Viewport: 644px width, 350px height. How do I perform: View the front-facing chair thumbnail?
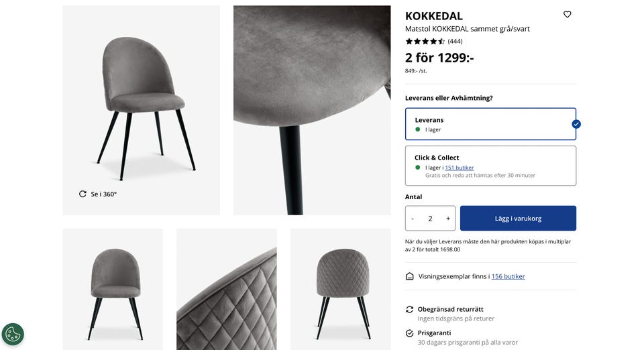(x=113, y=289)
